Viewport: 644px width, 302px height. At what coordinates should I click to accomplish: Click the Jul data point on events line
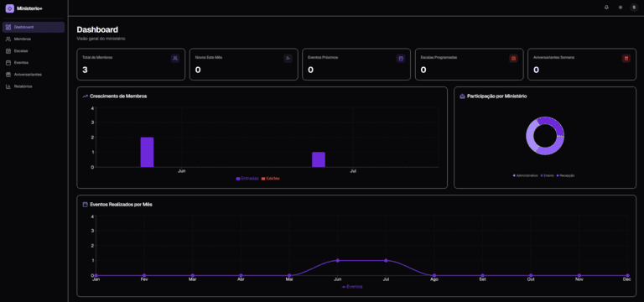pyautogui.click(x=386, y=261)
